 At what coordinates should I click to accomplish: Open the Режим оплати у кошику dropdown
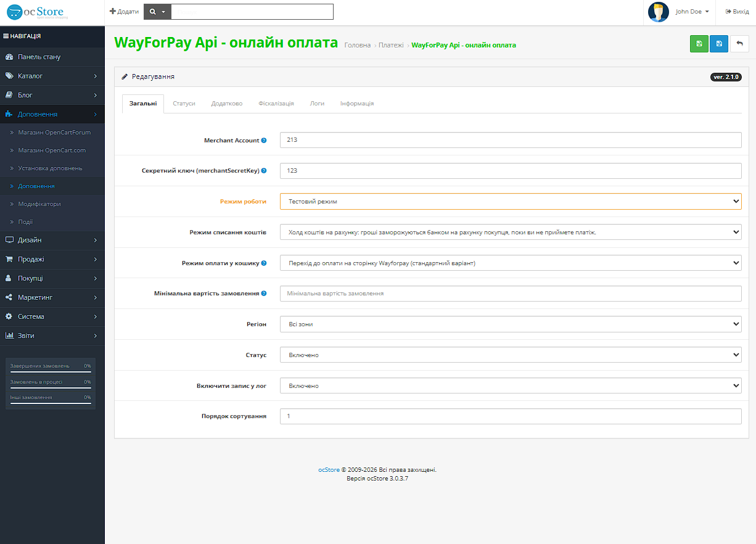pos(511,263)
